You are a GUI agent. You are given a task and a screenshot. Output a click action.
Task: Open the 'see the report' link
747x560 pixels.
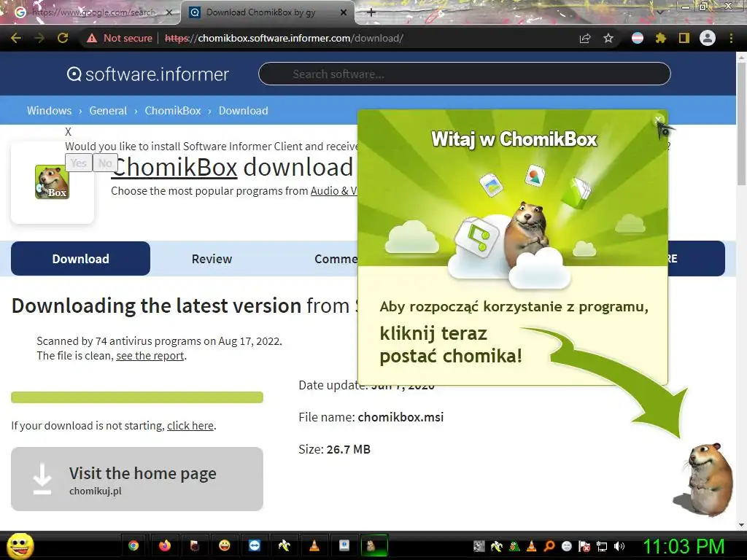(150, 356)
